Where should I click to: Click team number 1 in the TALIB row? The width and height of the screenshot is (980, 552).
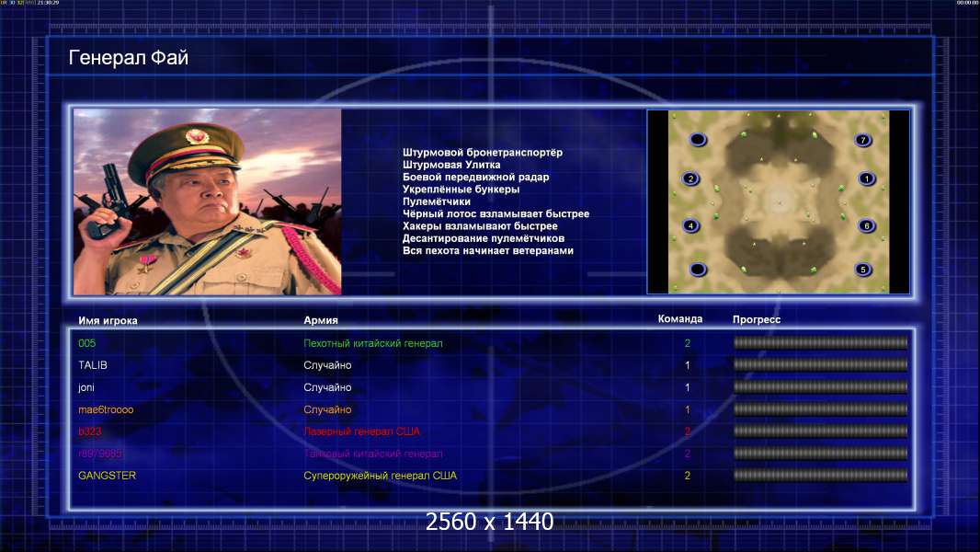(687, 365)
